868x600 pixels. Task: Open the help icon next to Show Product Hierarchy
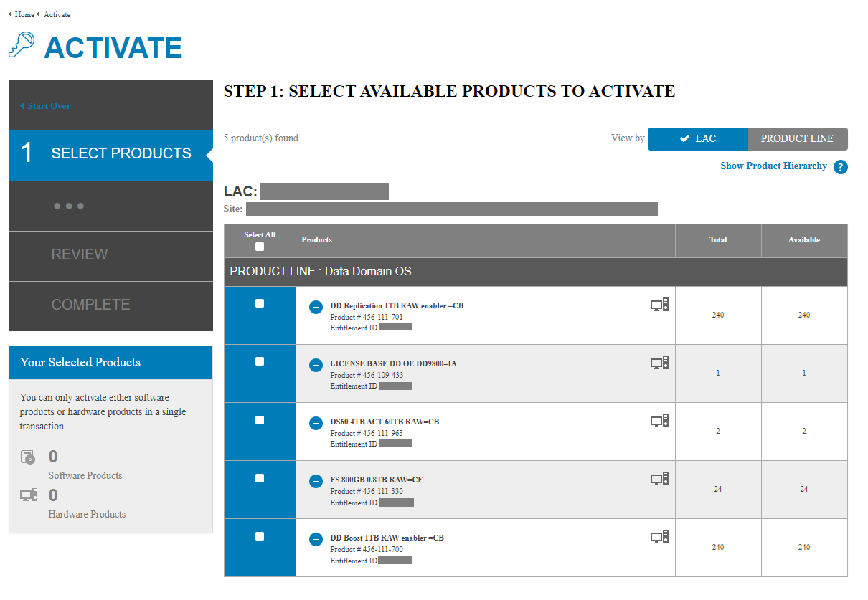point(840,166)
